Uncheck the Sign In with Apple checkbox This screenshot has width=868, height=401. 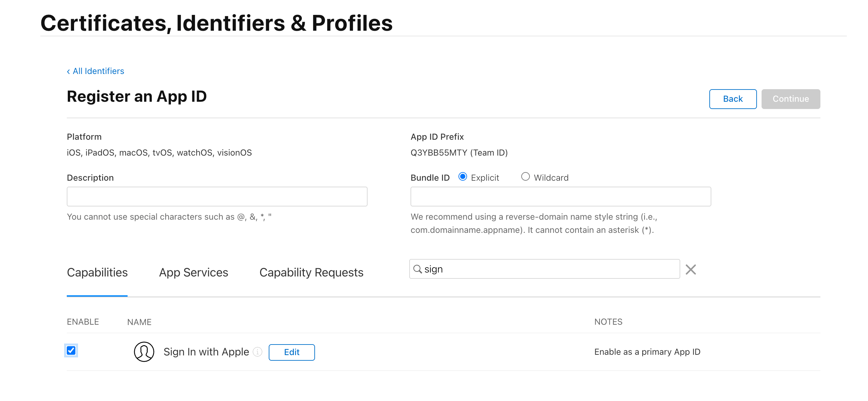(x=71, y=350)
